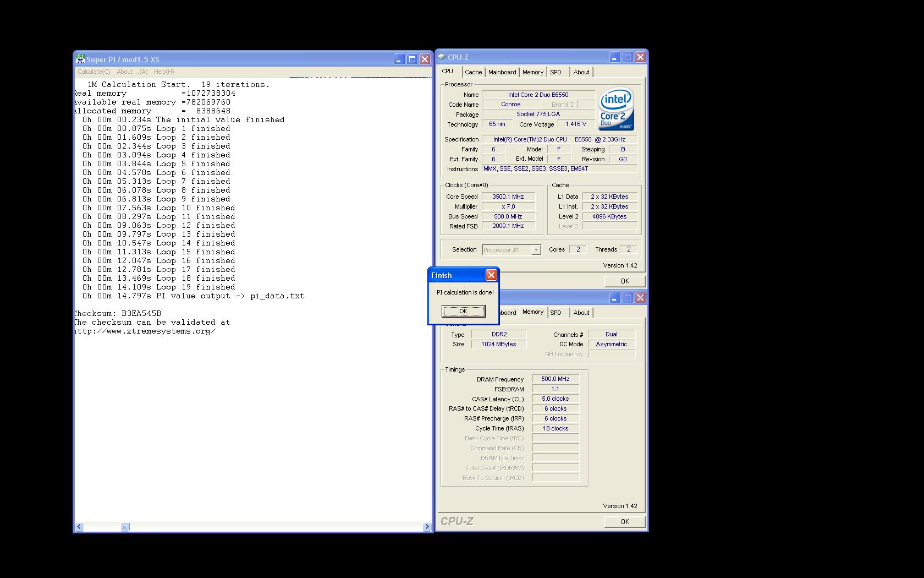Screen dimensions: 924x578
Task: Click the FSB:DRAM ratio value 1:1
Action: (555, 389)
